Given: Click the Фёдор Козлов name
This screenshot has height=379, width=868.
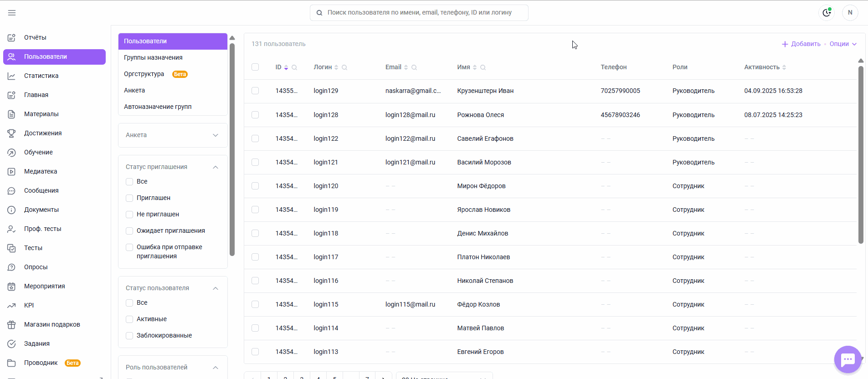Looking at the screenshot, I should (x=478, y=304).
